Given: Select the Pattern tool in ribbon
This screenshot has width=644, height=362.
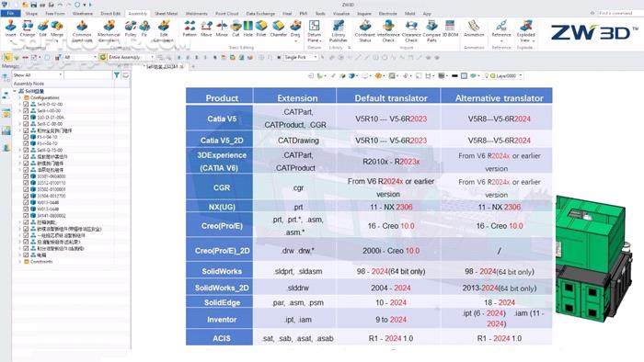Looking at the screenshot, I should coord(190,28).
